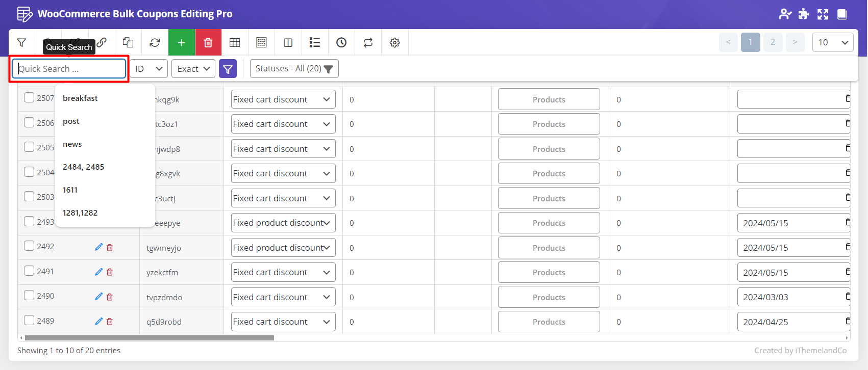This screenshot has width=868, height=370.
Task: Open the settings gear in toolbar
Action: 394,43
